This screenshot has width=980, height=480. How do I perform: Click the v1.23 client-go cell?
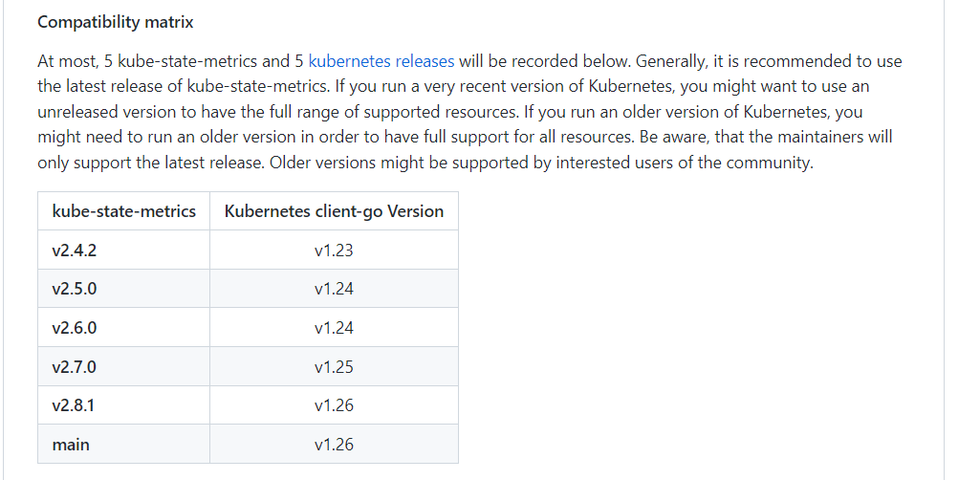pos(334,250)
